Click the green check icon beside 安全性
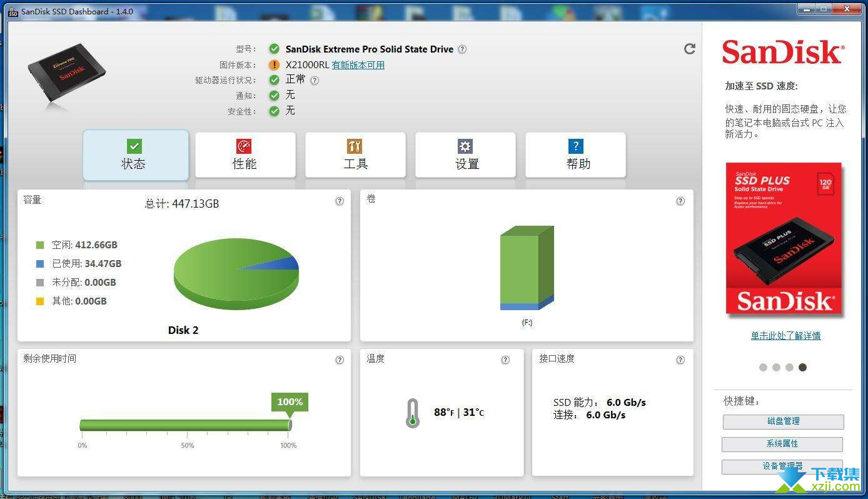The width and height of the screenshot is (868, 499). (x=274, y=111)
